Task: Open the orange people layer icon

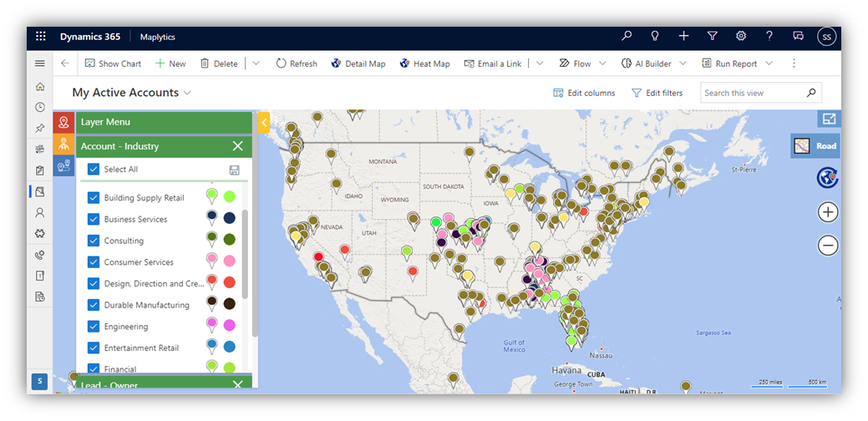Action: pyautogui.click(x=63, y=144)
